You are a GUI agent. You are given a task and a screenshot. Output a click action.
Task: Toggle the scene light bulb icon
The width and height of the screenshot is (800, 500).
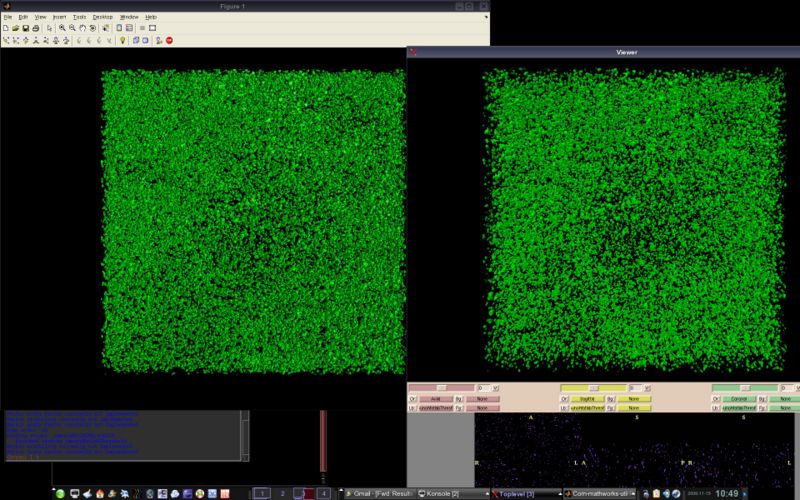tap(122, 40)
